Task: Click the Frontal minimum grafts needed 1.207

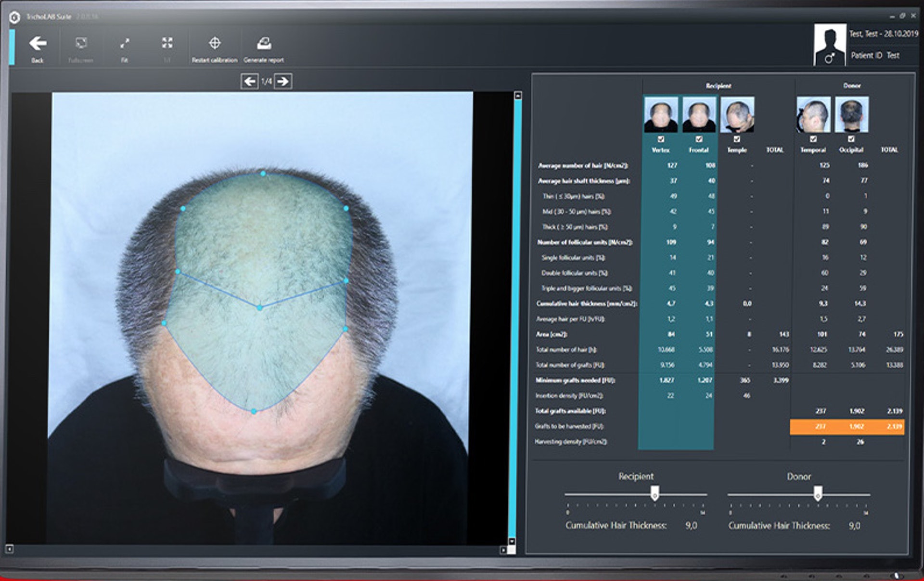Action: point(705,380)
